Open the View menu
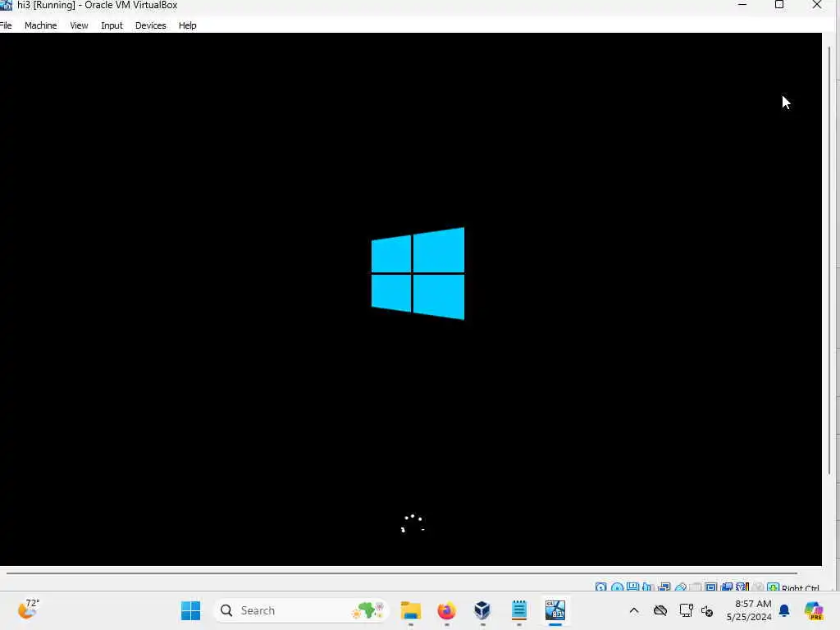The image size is (840, 630). [x=79, y=25]
